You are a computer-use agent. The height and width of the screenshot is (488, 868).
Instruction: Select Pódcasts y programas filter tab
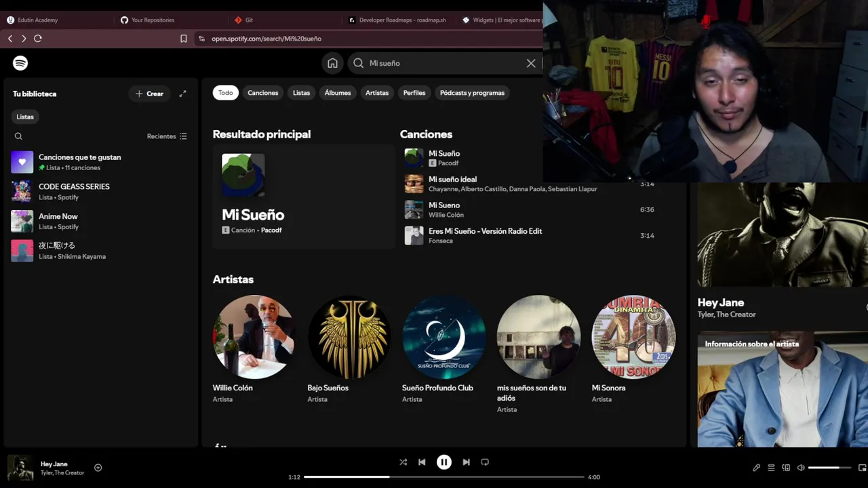click(x=472, y=93)
